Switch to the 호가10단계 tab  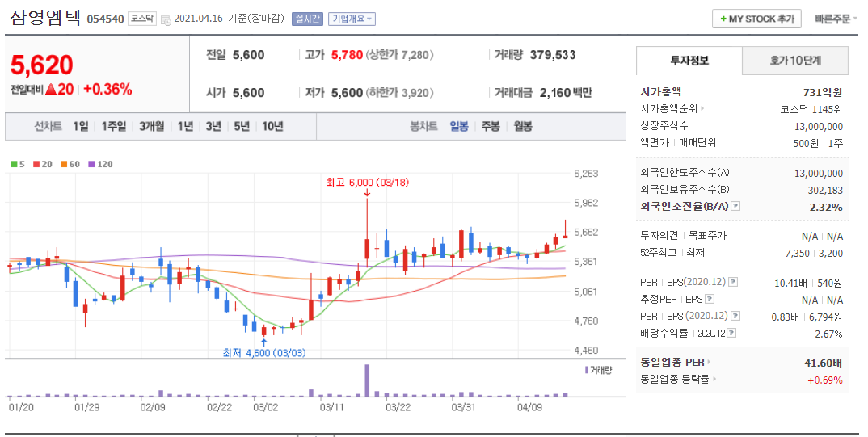click(795, 61)
